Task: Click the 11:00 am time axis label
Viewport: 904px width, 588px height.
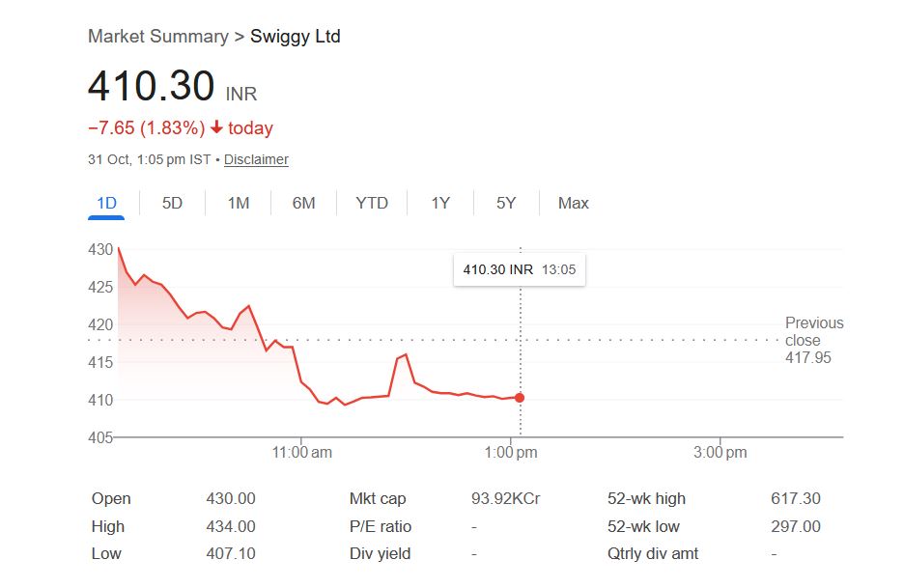Action: pos(302,452)
